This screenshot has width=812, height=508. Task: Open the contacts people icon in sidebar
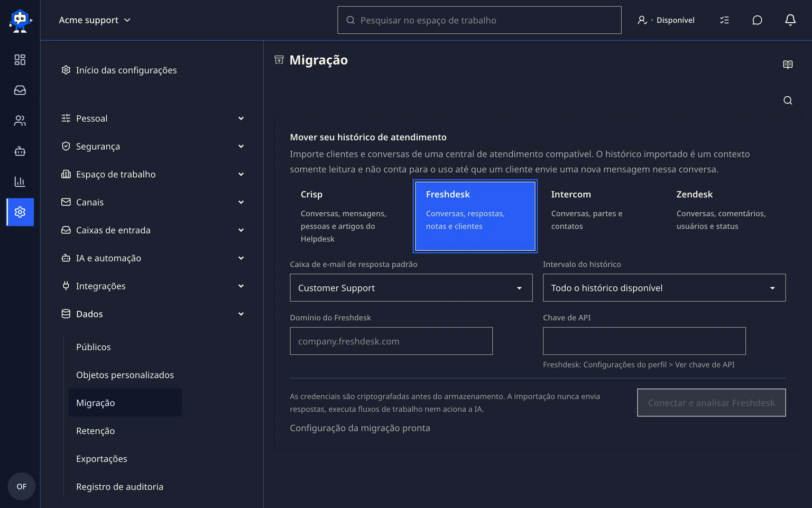pos(20,121)
